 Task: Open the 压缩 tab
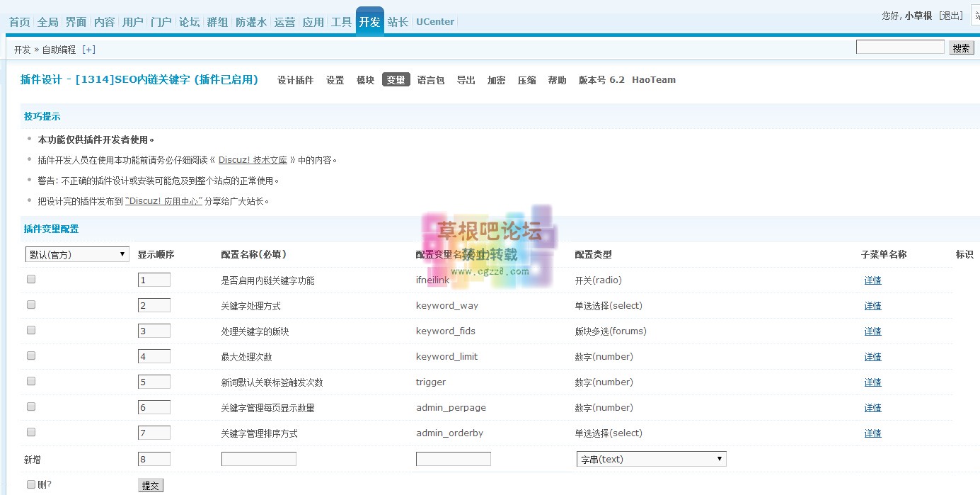coord(526,79)
